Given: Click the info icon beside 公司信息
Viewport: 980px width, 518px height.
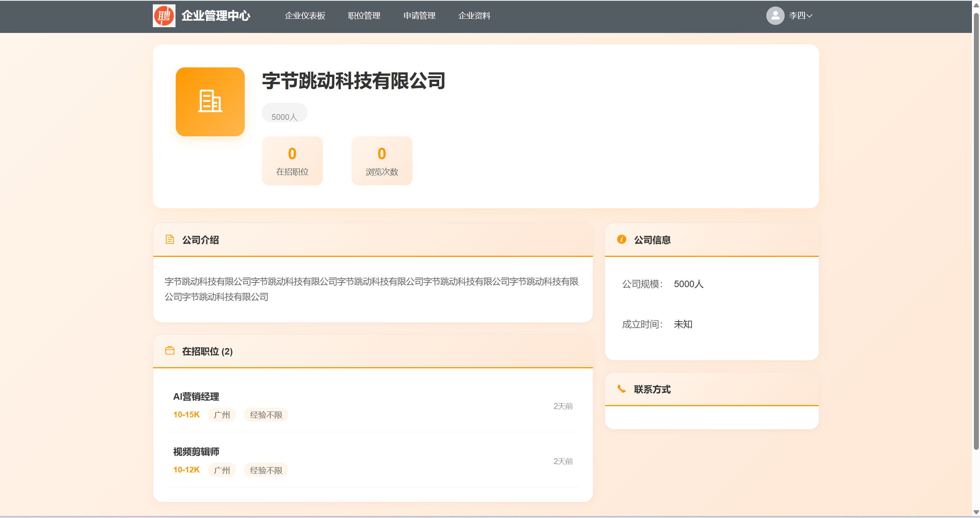Looking at the screenshot, I should click(621, 239).
